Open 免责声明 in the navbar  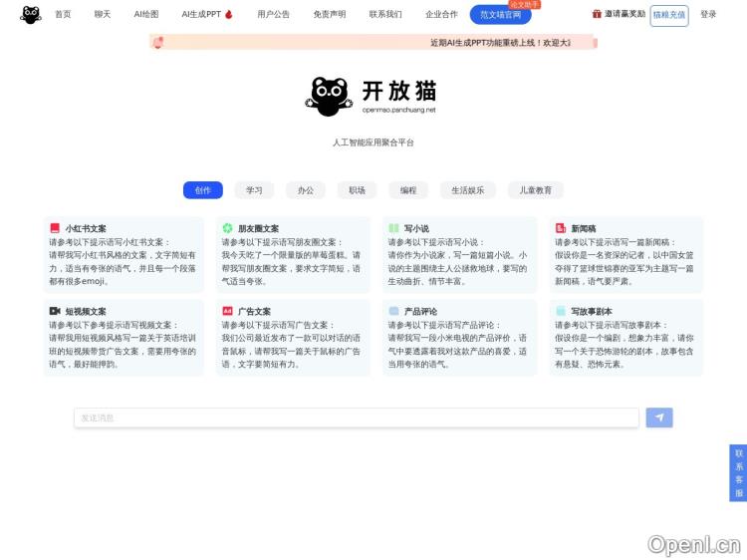[330, 14]
